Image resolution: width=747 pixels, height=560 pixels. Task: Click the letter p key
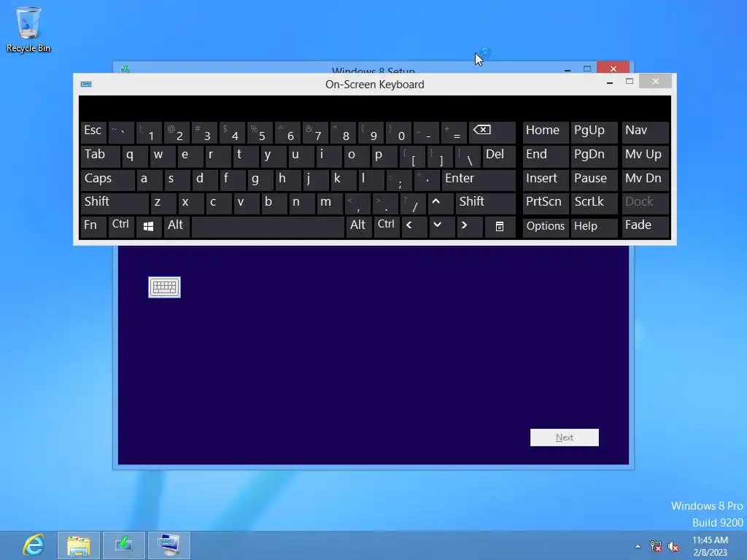384,156
